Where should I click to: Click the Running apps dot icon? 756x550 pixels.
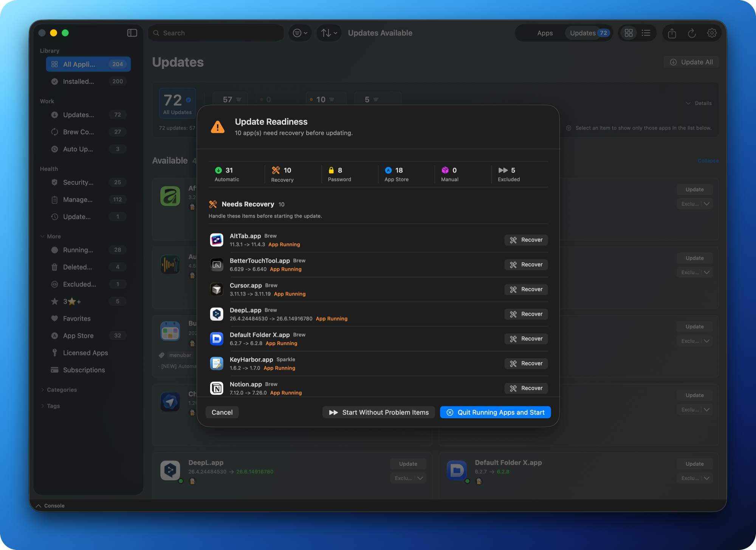coord(54,250)
